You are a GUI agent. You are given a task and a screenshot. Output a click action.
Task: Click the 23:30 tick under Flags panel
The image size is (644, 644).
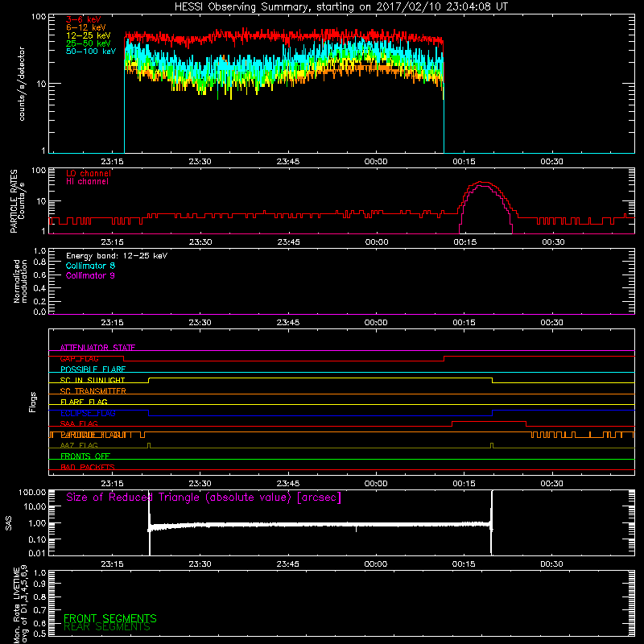click(x=200, y=484)
